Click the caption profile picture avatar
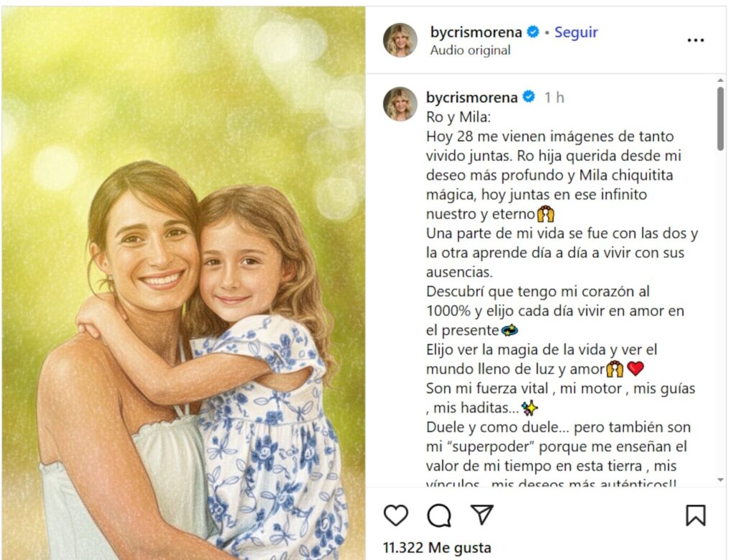The height and width of the screenshot is (560, 736). point(400,104)
